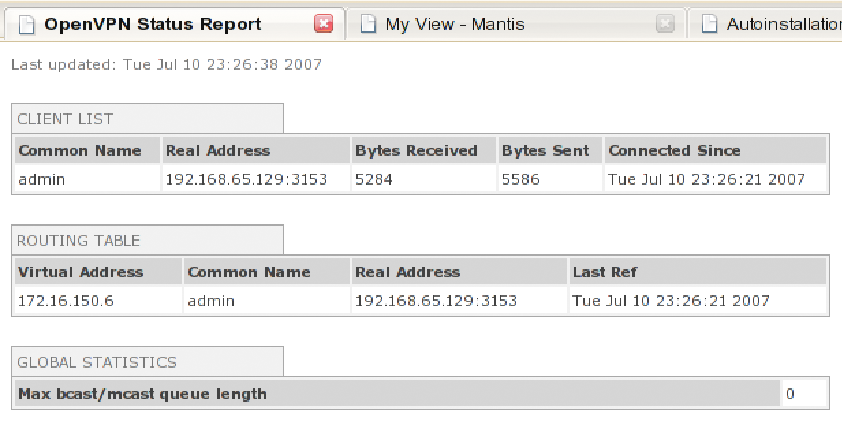The height and width of the screenshot is (422, 842).
Task: Click the Virtual Address column header
Action: pyautogui.click(x=81, y=272)
